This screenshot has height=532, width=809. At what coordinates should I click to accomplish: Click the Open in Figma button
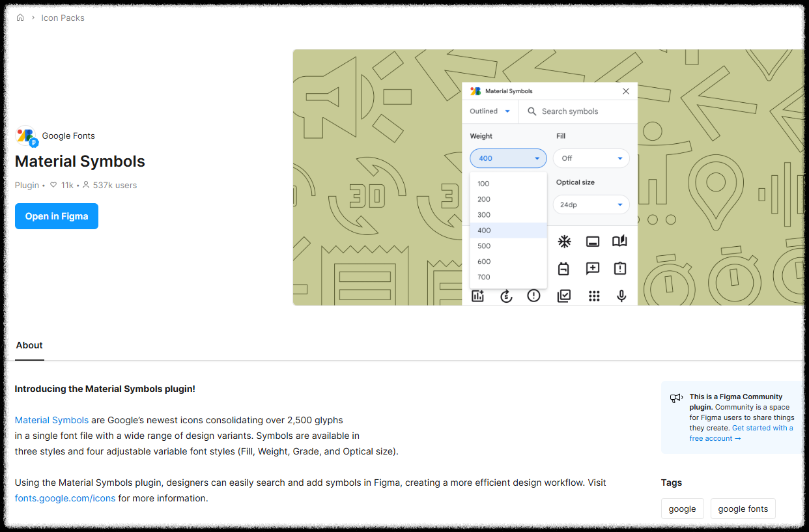pyautogui.click(x=57, y=216)
